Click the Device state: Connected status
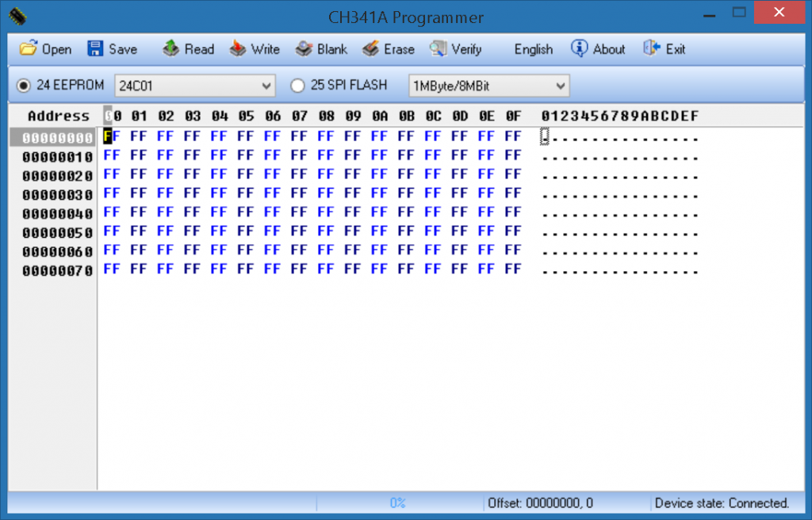 tap(722, 503)
